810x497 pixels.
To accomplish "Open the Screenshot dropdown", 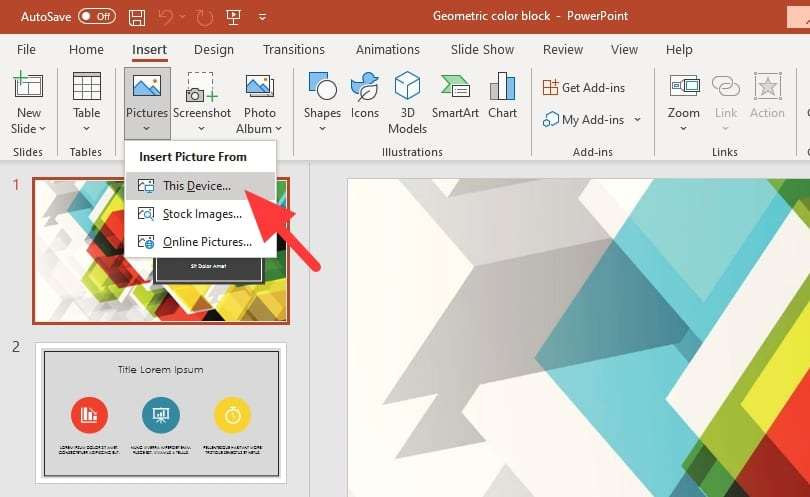I will [x=201, y=128].
